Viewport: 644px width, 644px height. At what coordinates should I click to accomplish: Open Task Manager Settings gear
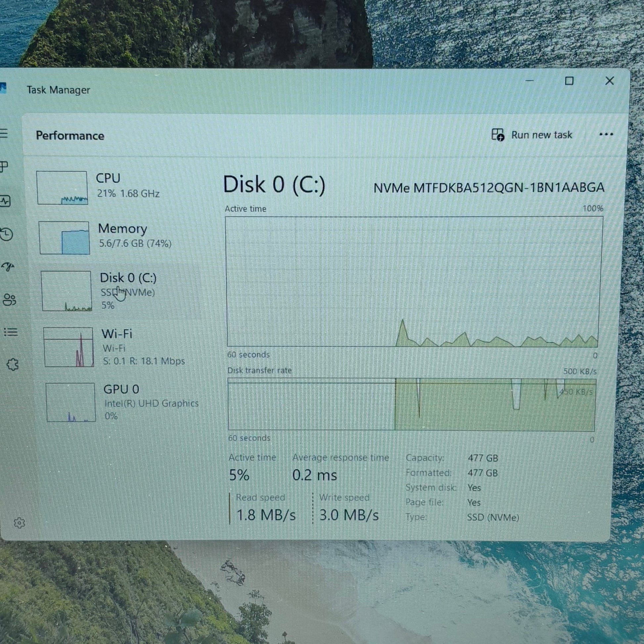point(19,523)
